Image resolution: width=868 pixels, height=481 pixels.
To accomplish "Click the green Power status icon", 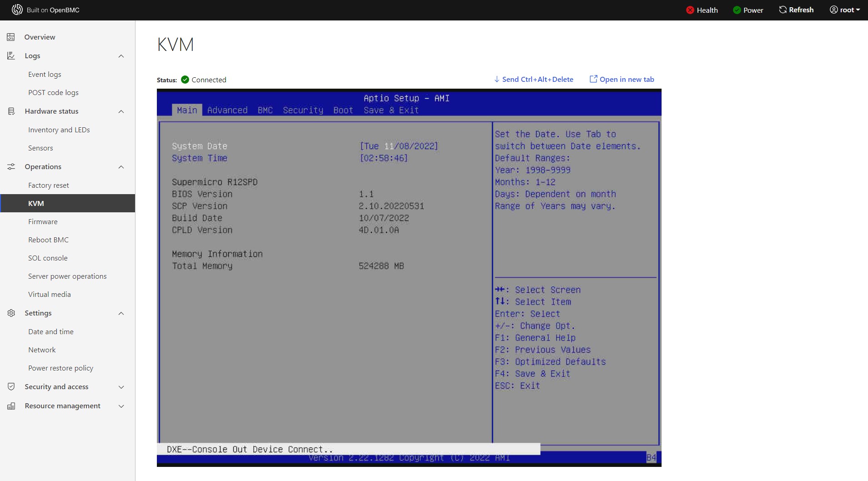I will point(737,10).
